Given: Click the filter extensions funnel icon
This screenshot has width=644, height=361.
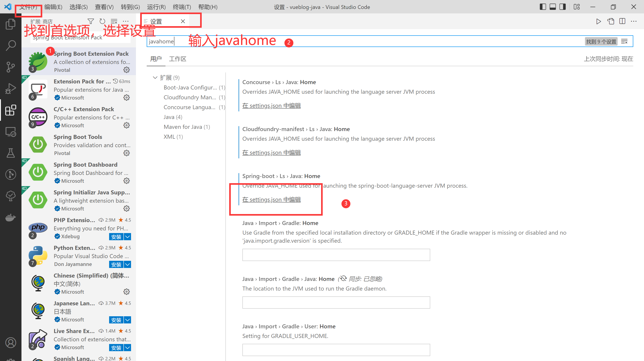Looking at the screenshot, I should point(91,21).
